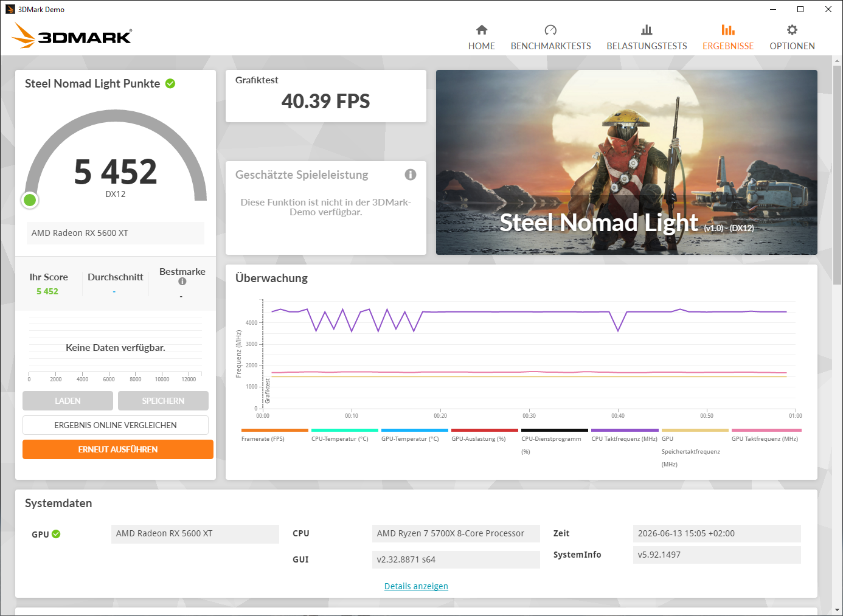Screen dimensions: 843x616
Task: Click the Überwachung heading
Action: pos(271,278)
